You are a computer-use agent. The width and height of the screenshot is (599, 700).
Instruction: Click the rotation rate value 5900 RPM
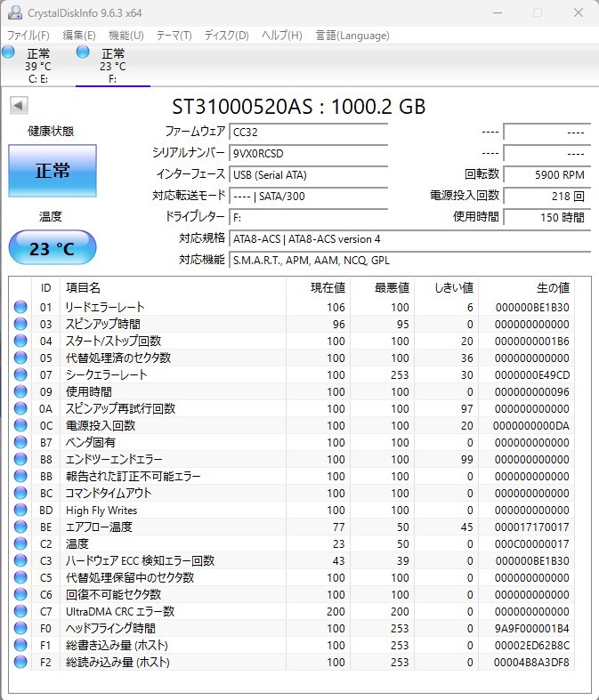546,175
